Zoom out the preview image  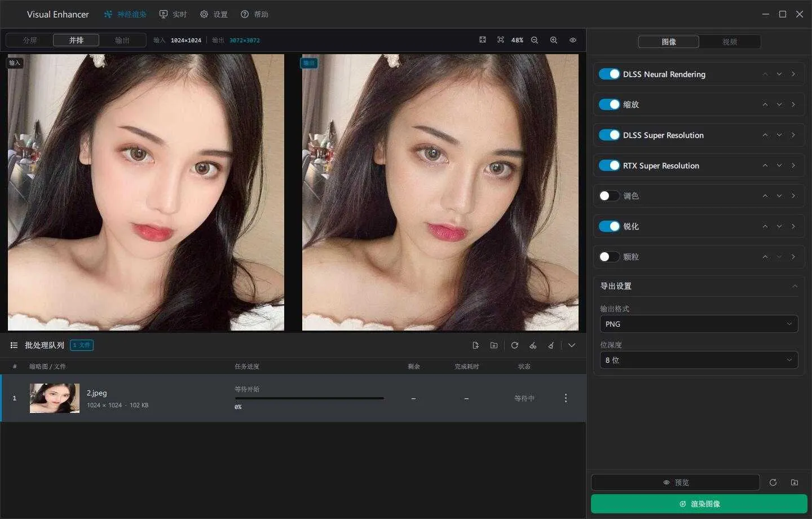point(535,40)
